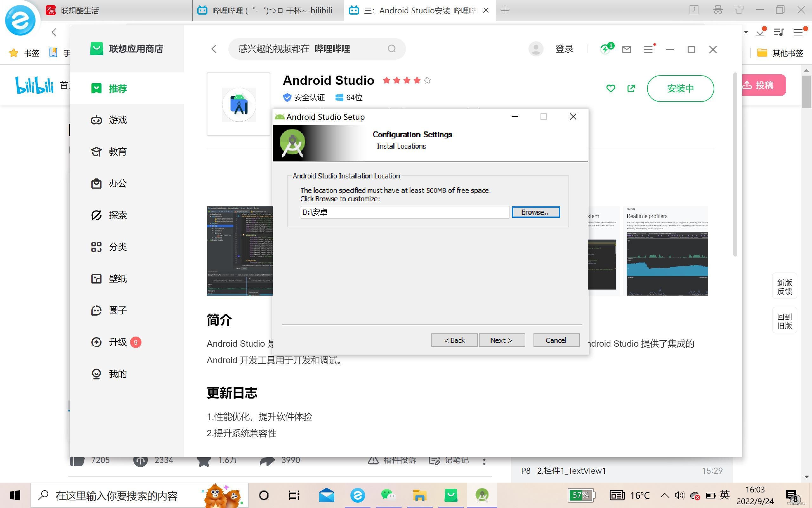Open 书签 bookmarks star in browser
The height and width of the screenshot is (508, 812).
24,53
